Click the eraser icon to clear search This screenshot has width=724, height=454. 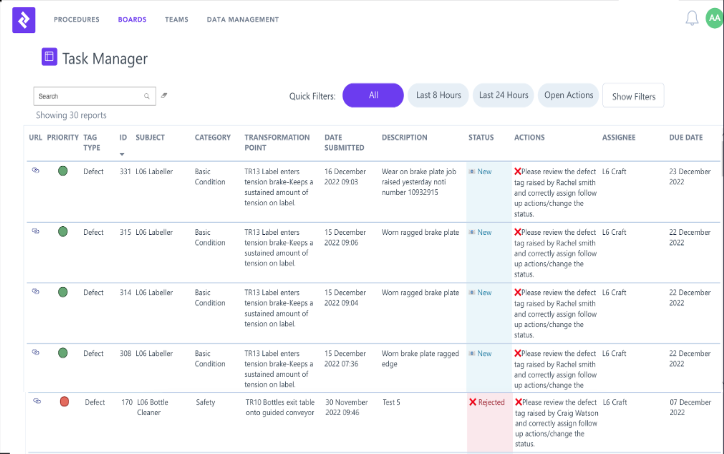click(164, 96)
